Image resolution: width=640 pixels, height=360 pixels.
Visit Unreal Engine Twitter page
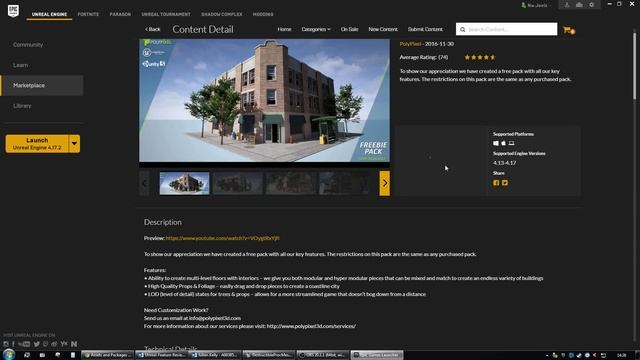pos(37,344)
